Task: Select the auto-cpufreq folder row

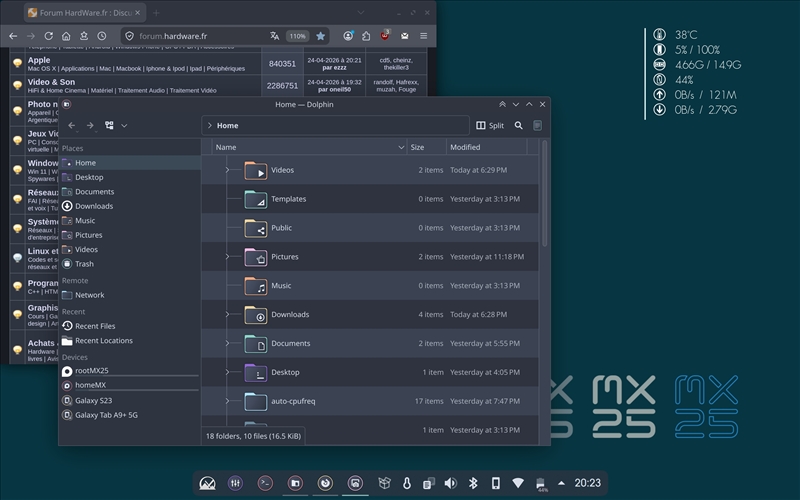Action: pyautogui.click(x=370, y=401)
